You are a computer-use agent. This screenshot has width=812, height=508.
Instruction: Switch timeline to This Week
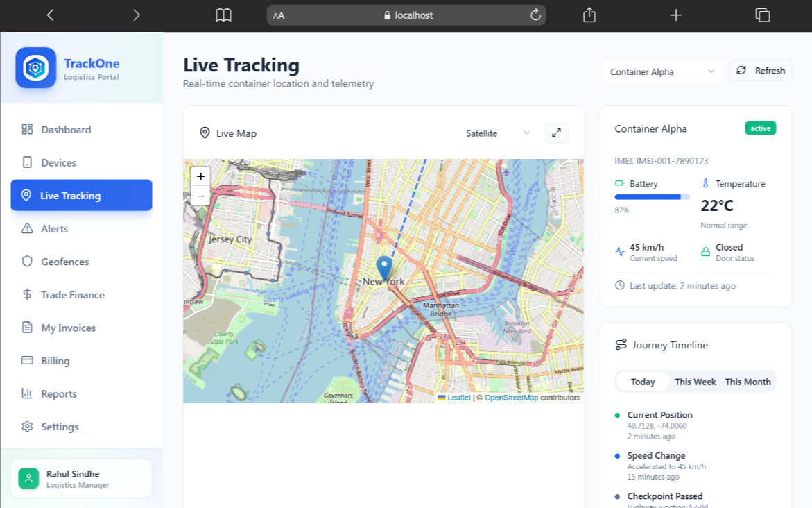(x=696, y=382)
